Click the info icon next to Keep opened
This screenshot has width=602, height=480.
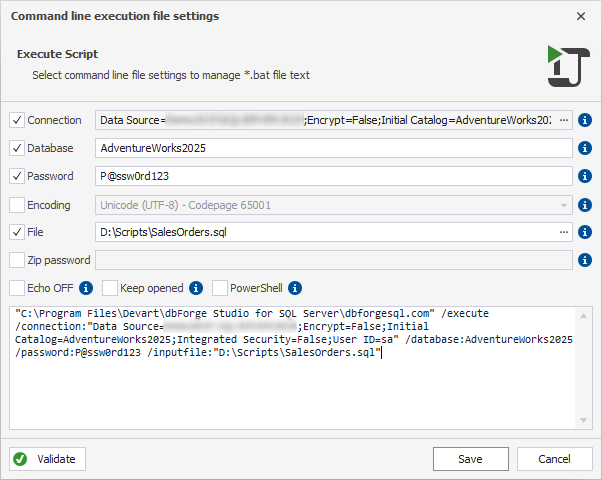coord(196,288)
